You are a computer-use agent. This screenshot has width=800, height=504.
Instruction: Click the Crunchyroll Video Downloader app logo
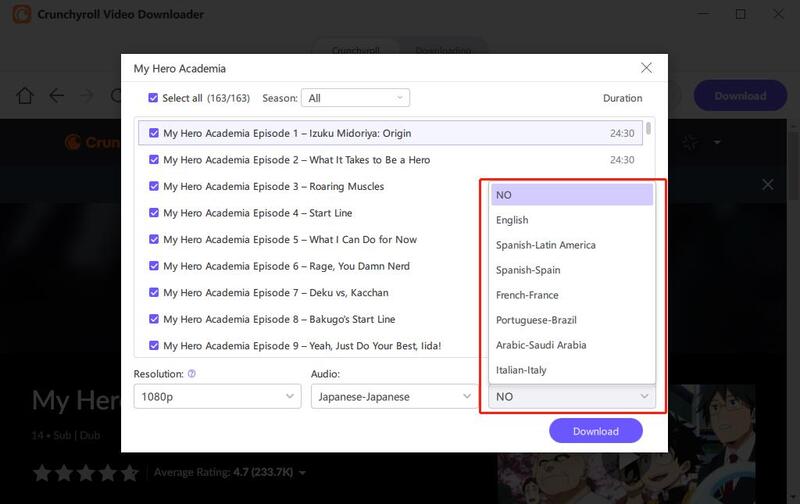tap(21, 14)
